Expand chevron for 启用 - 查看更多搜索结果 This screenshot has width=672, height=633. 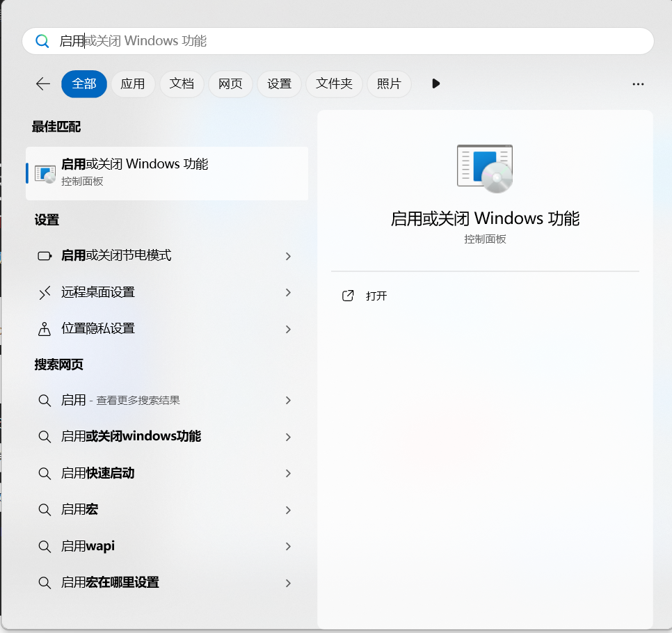pos(288,400)
